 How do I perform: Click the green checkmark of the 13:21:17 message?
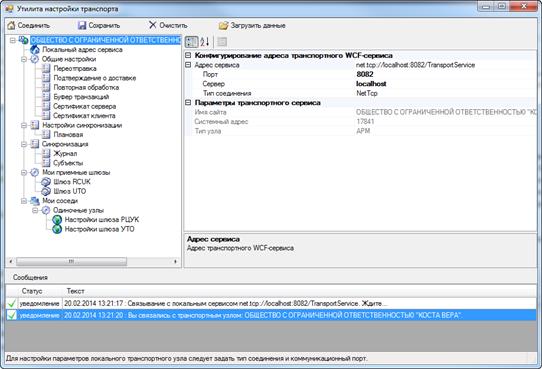pos(11,304)
